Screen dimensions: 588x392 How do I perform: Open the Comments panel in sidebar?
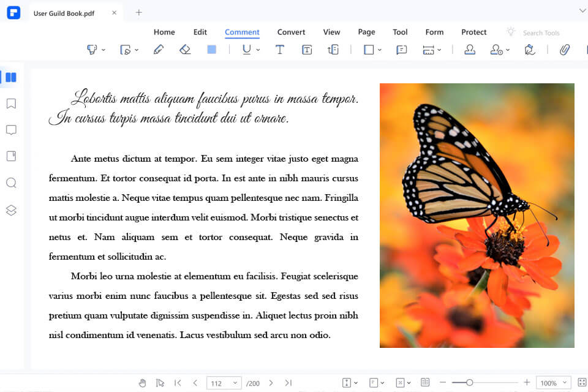pyautogui.click(x=11, y=130)
